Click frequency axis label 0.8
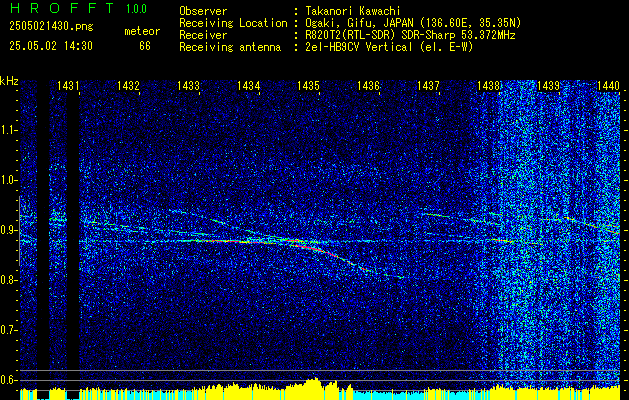Viewport: 629px width, 400px height. pos(8,280)
